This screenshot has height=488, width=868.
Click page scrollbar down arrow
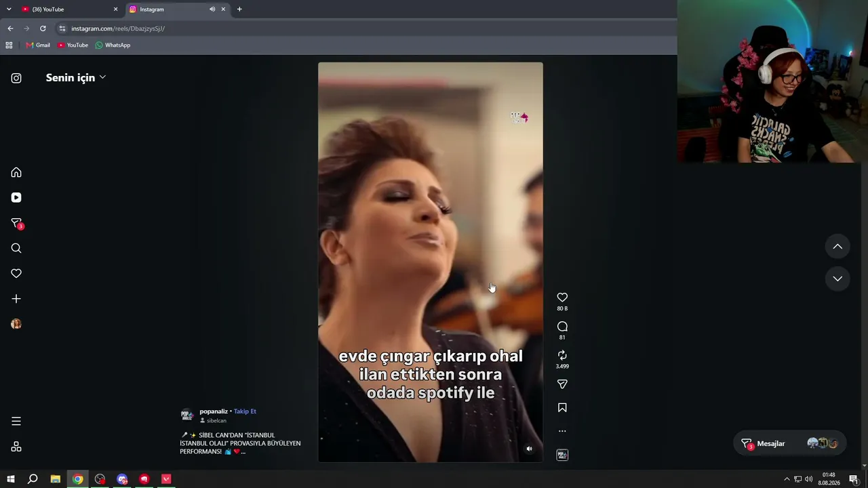pyautogui.click(x=864, y=466)
